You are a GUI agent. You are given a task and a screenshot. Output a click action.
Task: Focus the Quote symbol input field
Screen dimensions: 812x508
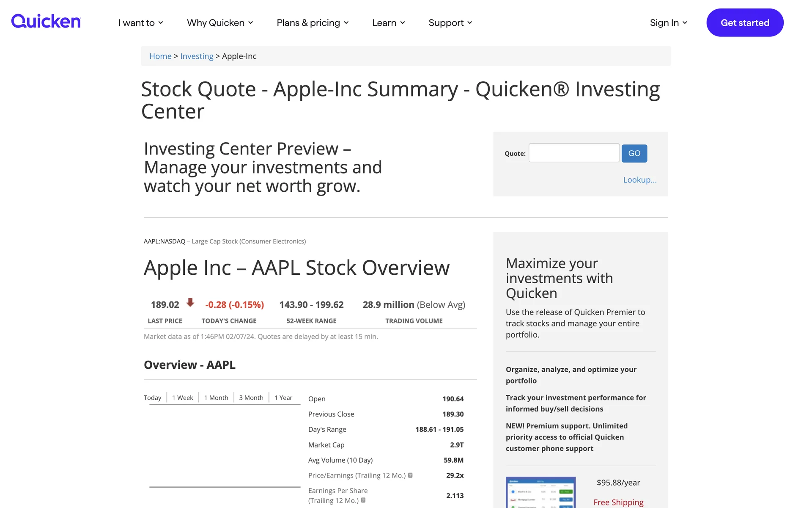[574, 153]
